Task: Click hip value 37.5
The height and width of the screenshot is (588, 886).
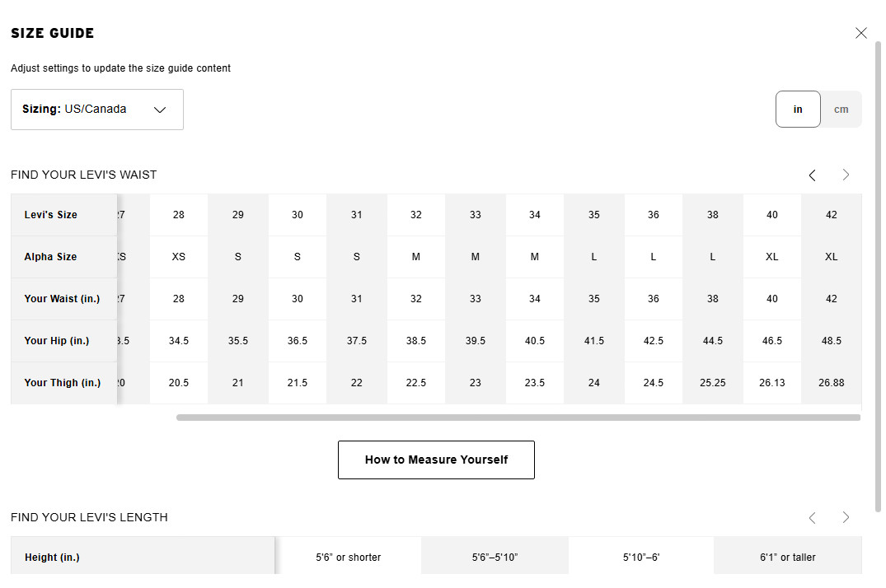Action: [357, 341]
